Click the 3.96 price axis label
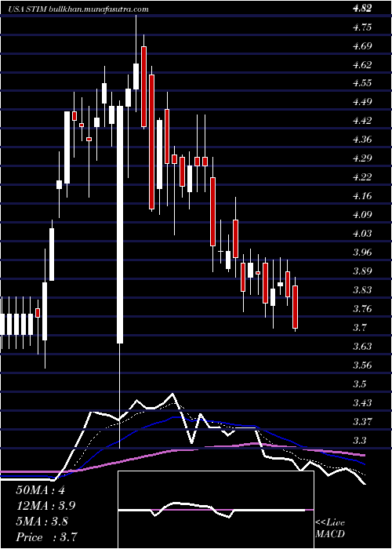The width and height of the screenshot is (392, 549). tap(362, 253)
